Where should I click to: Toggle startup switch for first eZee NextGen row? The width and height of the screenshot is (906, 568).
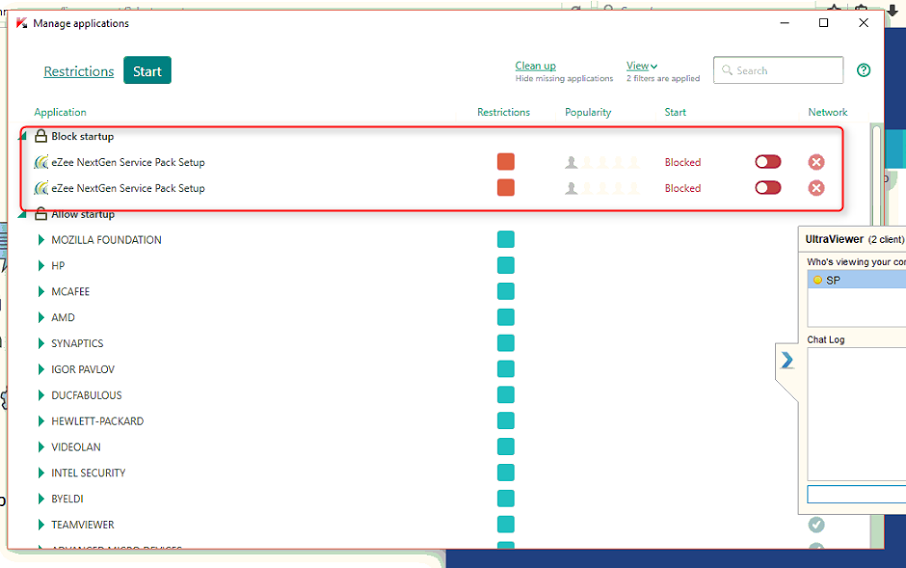(x=768, y=162)
